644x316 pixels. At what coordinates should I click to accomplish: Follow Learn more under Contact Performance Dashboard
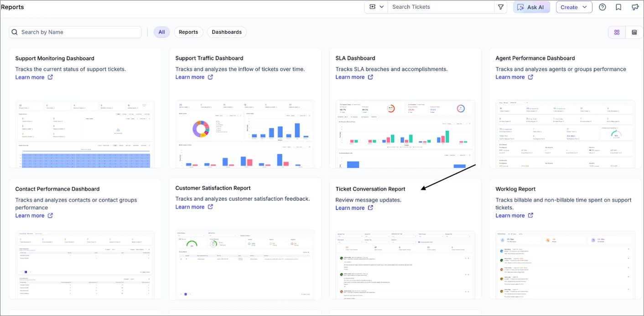pos(30,216)
